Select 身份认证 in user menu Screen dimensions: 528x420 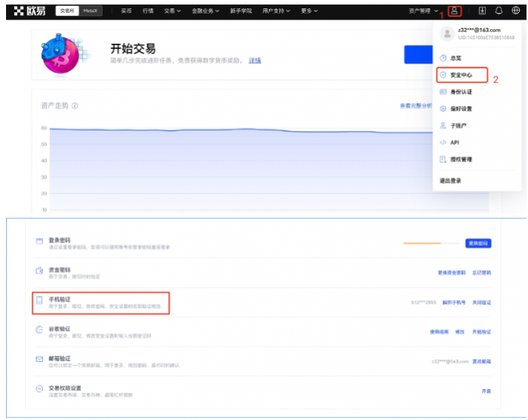coord(461,92)
